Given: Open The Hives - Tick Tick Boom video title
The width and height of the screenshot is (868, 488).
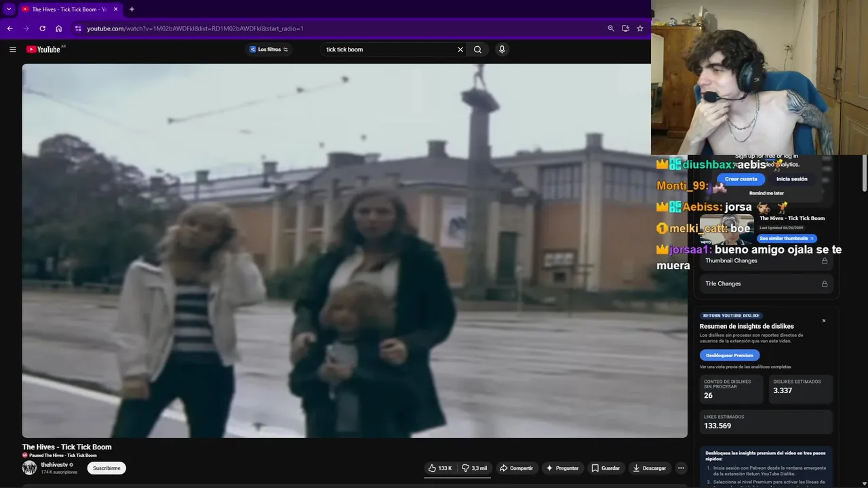Looking at the screenshot, I should point(66,447).
